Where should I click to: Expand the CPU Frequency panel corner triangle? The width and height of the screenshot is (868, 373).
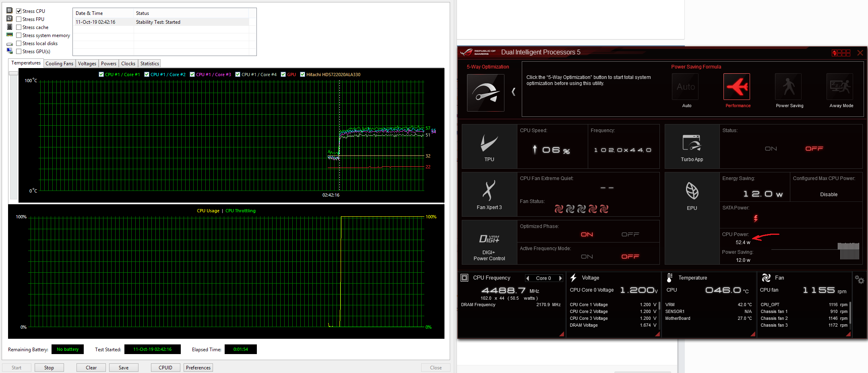point(562,334)
